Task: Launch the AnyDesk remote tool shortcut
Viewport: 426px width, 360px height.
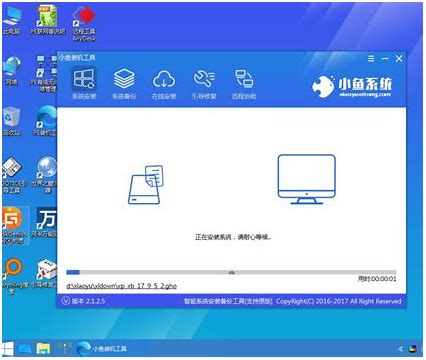Action: coord(84,24)
